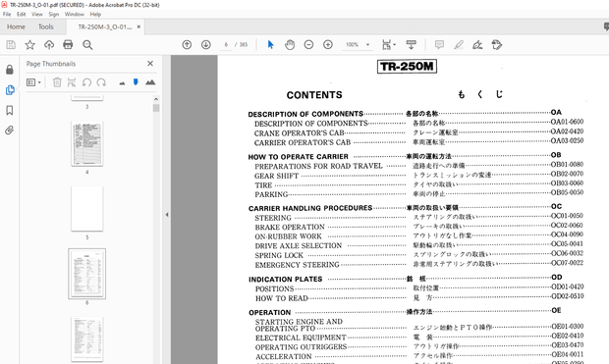Click the stamp tool icon
Viewport: 609px width, 364px height.
(x=497, y=44)
